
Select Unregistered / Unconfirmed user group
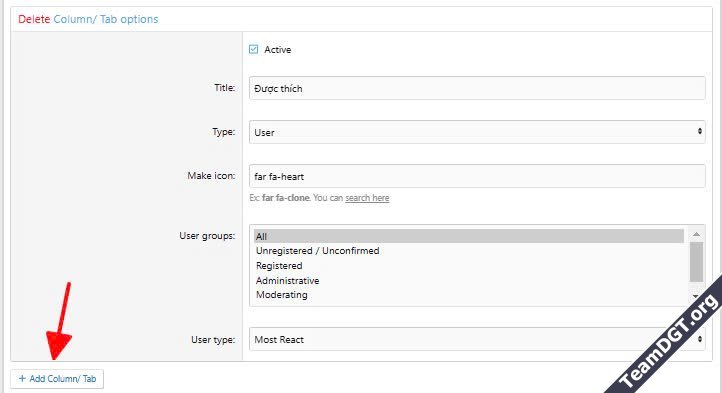click(x=318, y=251)
